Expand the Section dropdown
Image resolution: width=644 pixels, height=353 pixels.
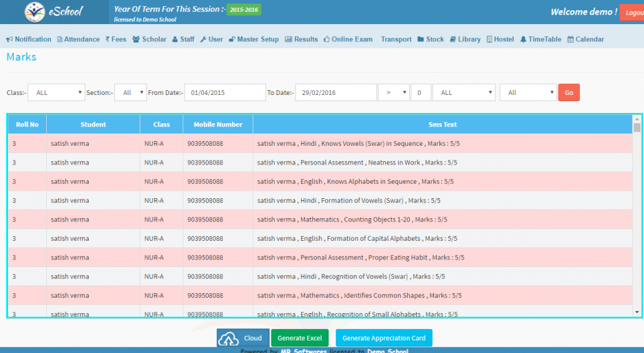pos(130,92)
